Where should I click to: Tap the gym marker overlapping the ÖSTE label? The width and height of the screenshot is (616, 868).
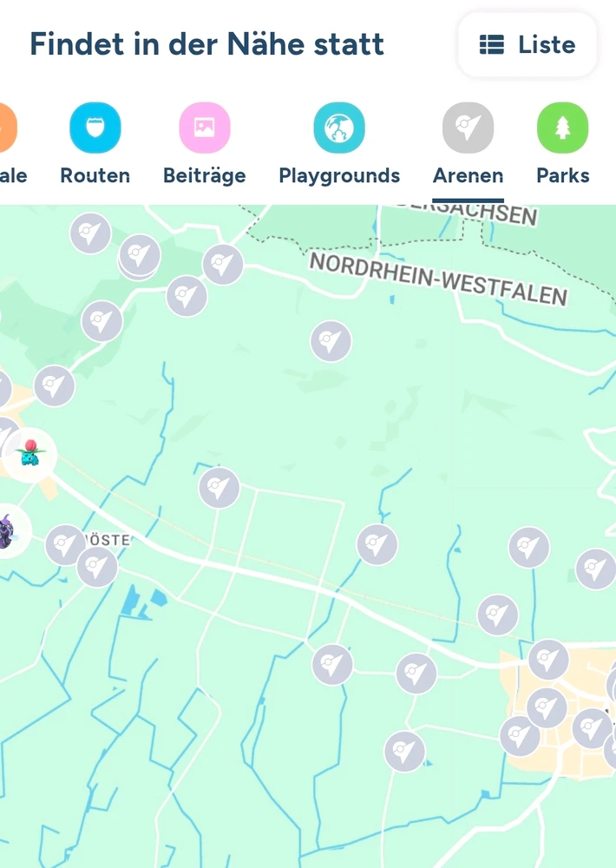click(66, 545)
